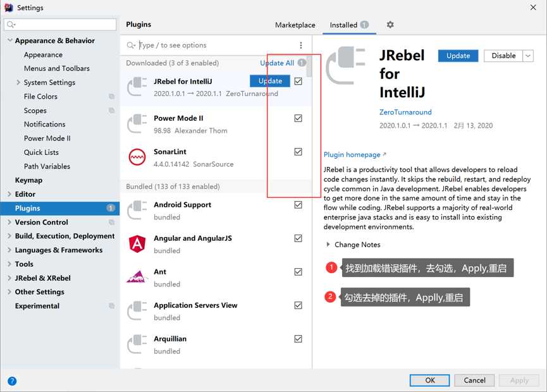Click the Version Control project-level icon
The height and width of the screenshot is (392, 547).
coord(112,222)
